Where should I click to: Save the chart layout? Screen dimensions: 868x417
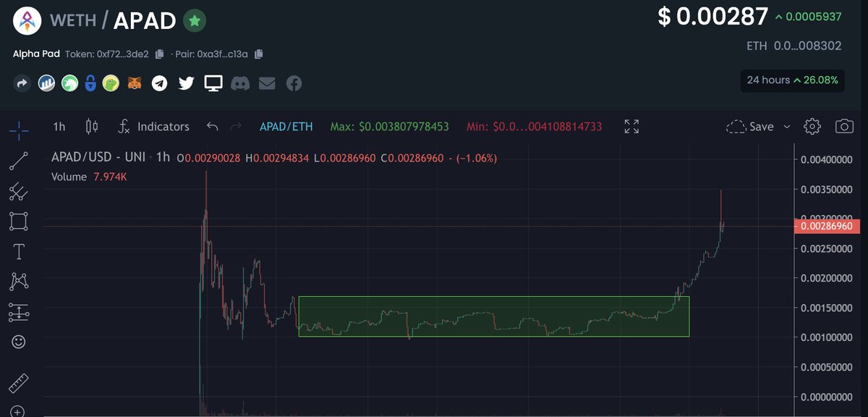(749, 127)
